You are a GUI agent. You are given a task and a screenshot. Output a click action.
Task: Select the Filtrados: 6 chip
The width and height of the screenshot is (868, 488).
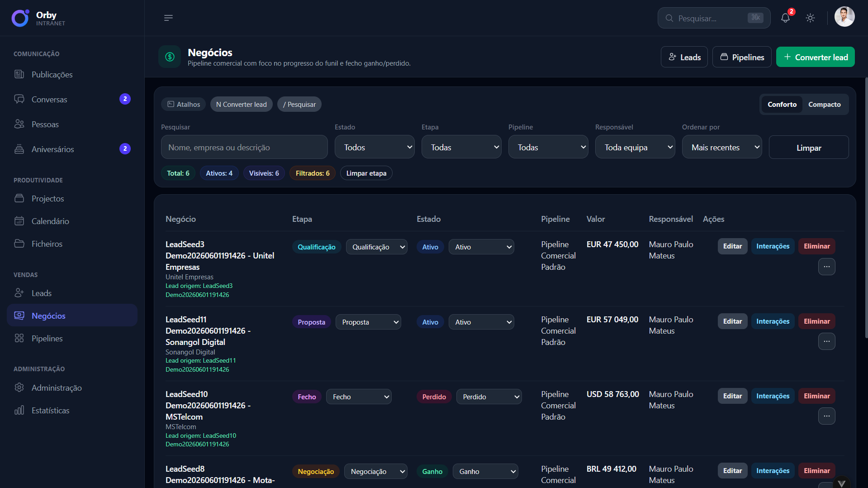[313, 173]
